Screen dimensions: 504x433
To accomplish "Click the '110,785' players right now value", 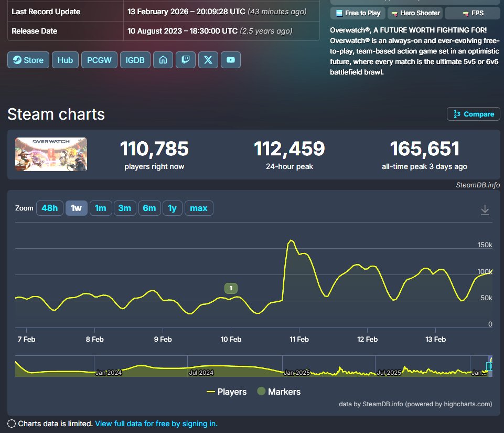I will (x=154, y=149).
